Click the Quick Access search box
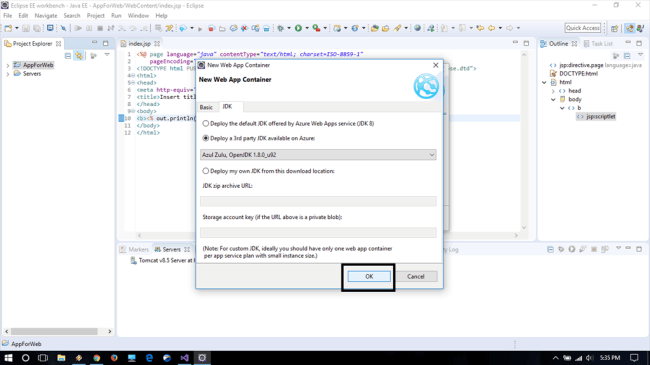The width and height of the screenshot is (650, 365). pos(583,28)
